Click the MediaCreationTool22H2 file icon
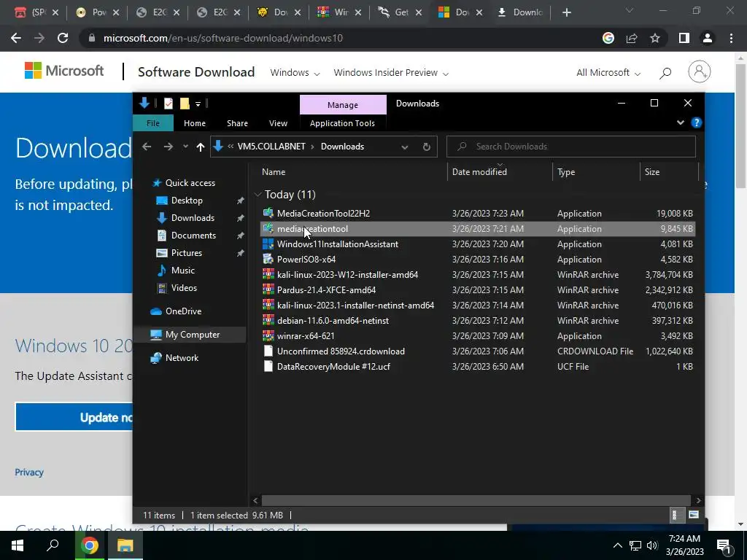747x560 pixels. point(268,213)
